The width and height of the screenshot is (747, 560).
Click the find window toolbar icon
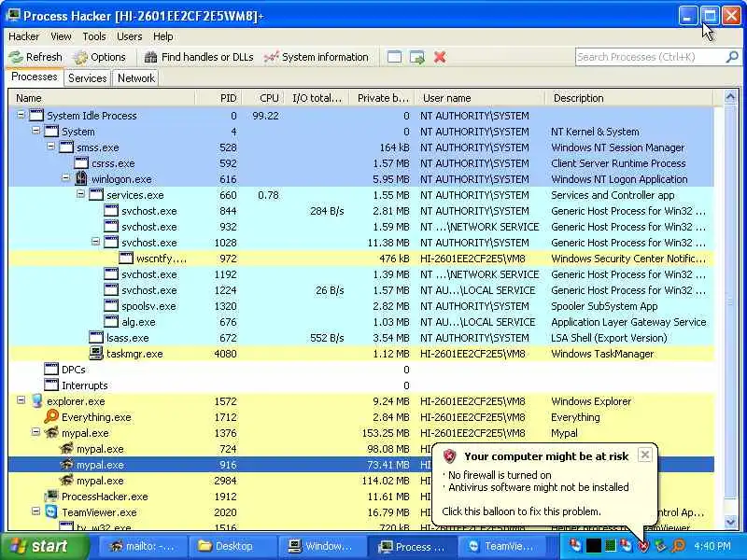(394, 57)
